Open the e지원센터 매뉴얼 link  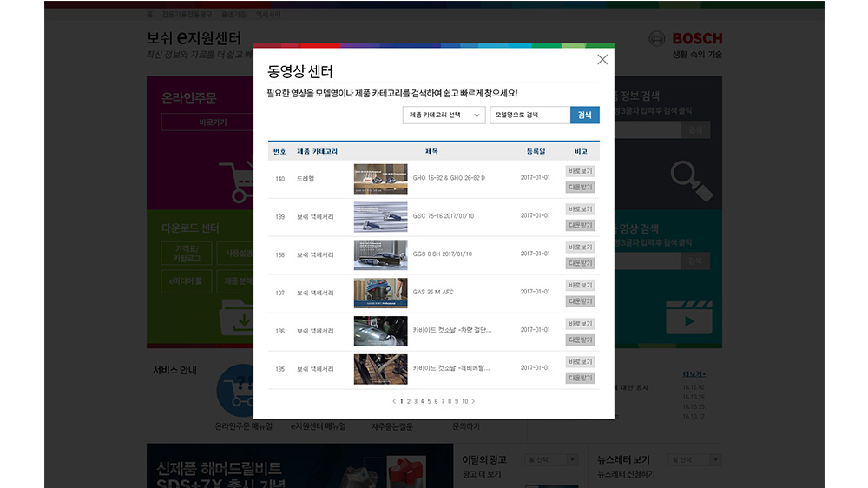319,426
